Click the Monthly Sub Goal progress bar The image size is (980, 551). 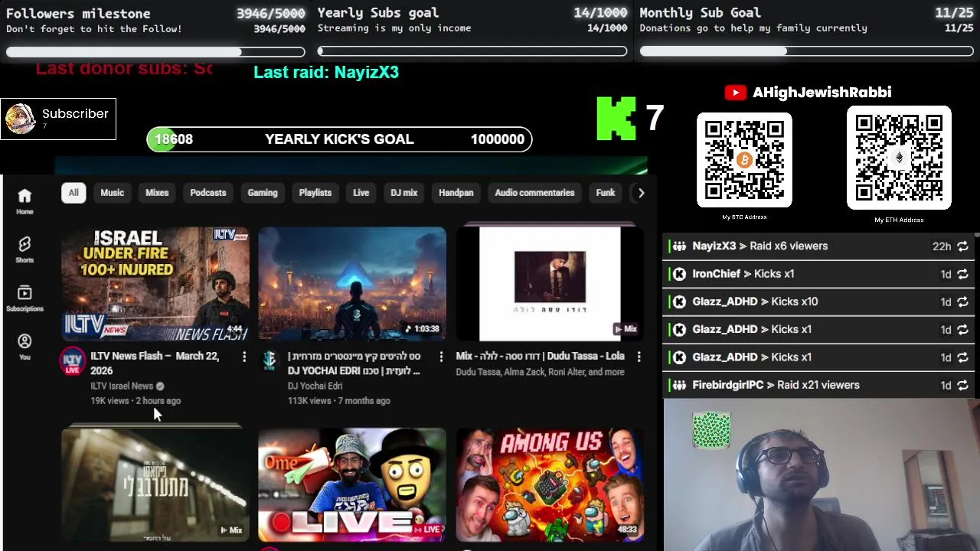tap(806, 52)
